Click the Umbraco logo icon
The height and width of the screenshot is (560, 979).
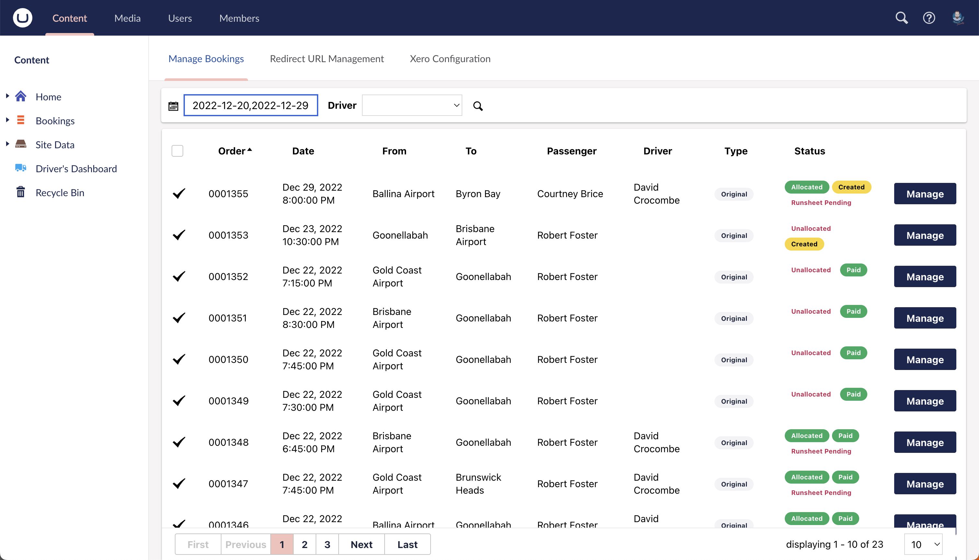pos(22,18)
